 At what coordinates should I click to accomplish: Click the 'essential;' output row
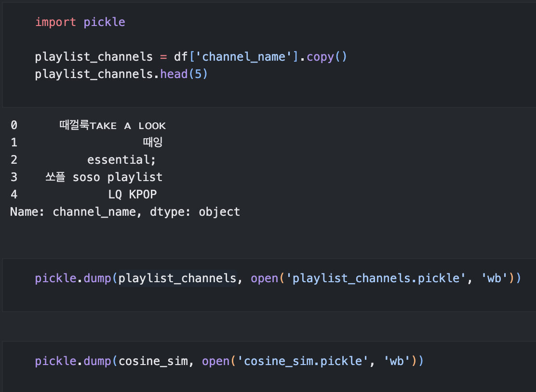121,160
